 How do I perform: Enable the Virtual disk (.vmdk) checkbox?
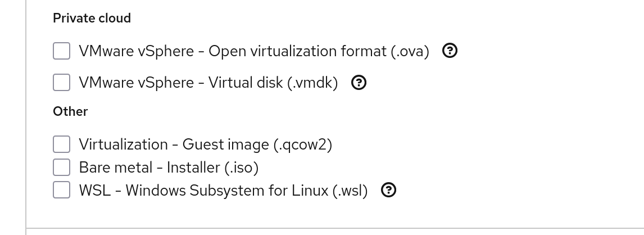61,83
